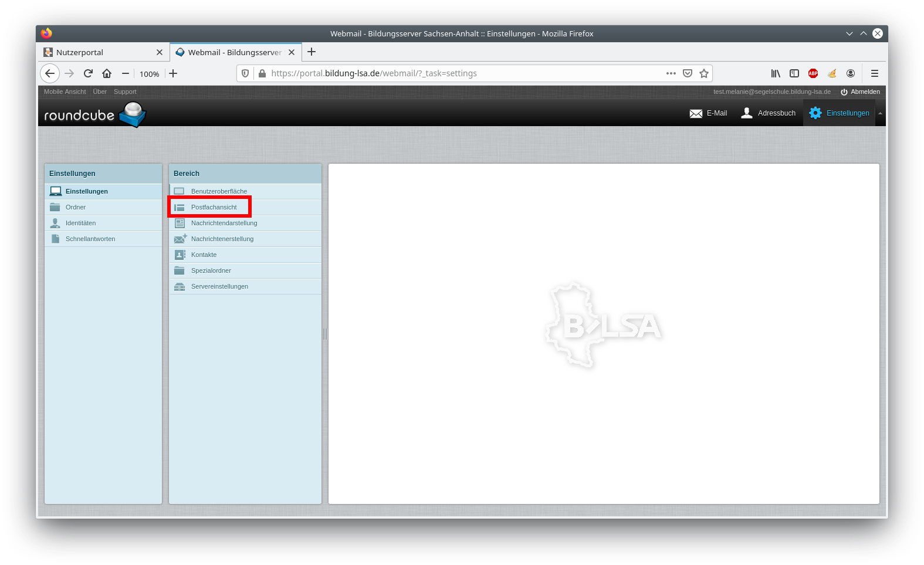This screenshot has width=924, height=565.
Task: Open the Nachrichtenerstellung section
Action: click(x=245, y=239)
